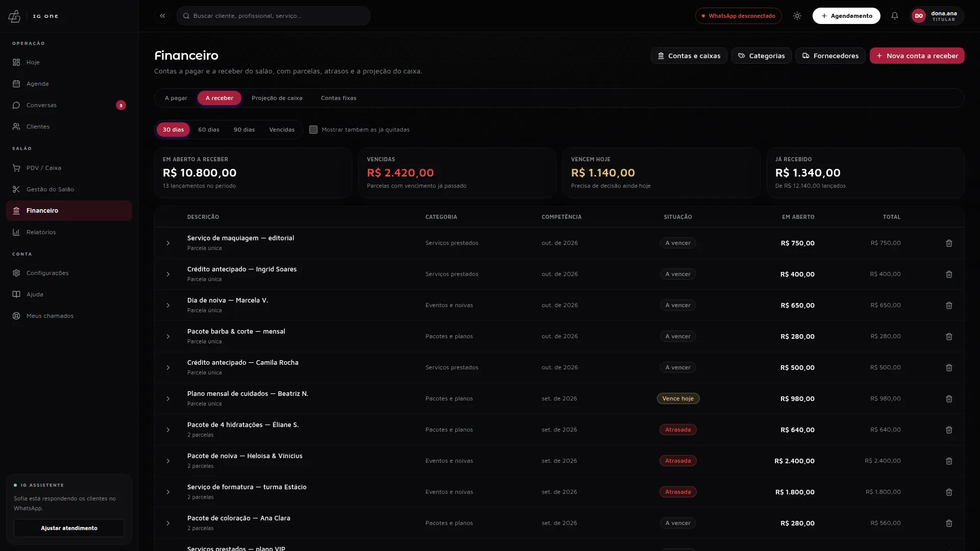Viewport: 980px width, 551px height.
Task: Open PDV / Caixa from the sidebar
Action: (x=69, y=168)
